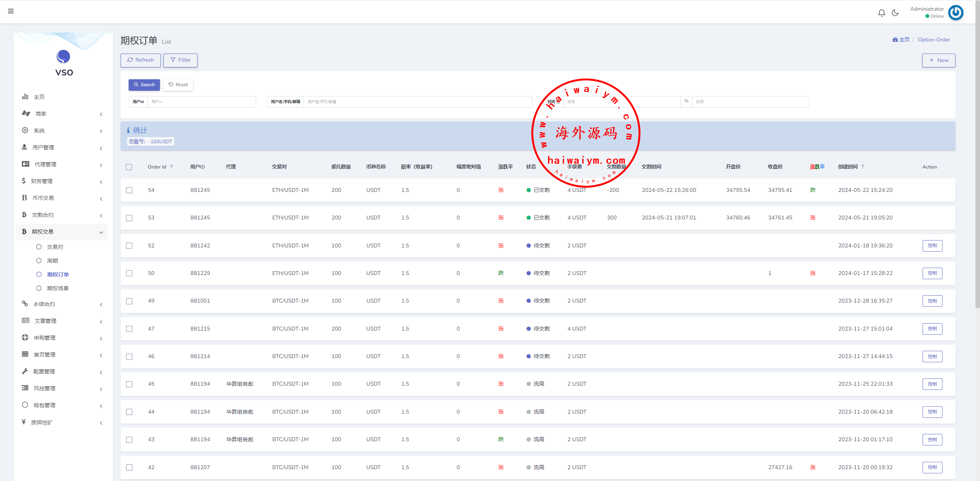
Task: Check the box for order 54
Action: tap(129, 190)
